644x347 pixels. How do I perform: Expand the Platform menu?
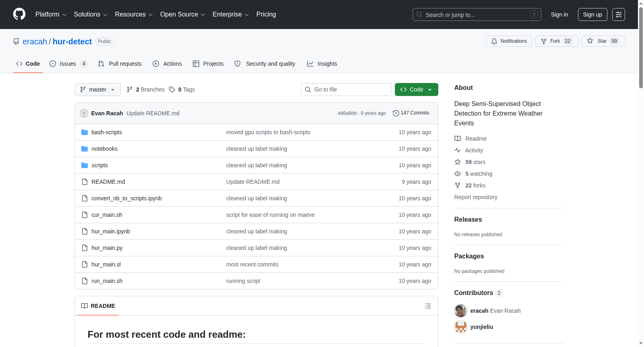pos(51,15)
